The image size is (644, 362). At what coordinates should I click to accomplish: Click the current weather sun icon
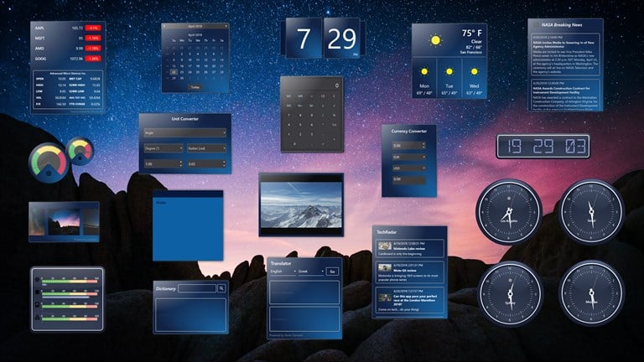tap(436, 40)
